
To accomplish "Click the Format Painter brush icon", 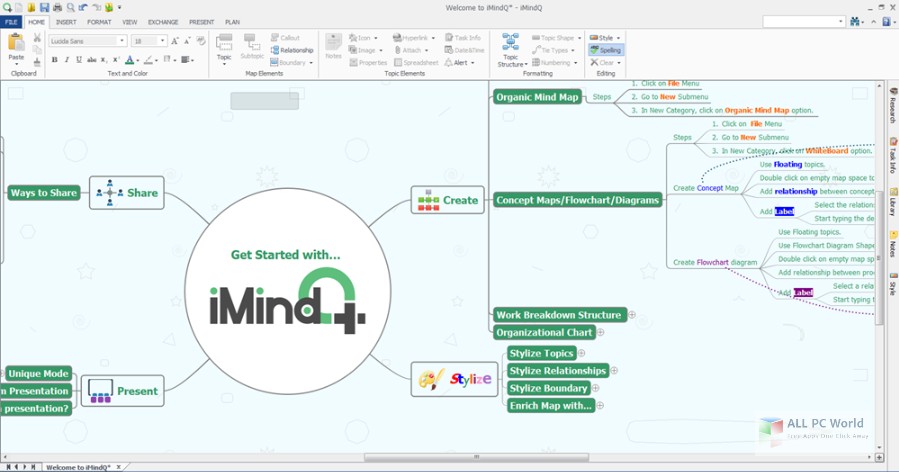I will (37, 62).
